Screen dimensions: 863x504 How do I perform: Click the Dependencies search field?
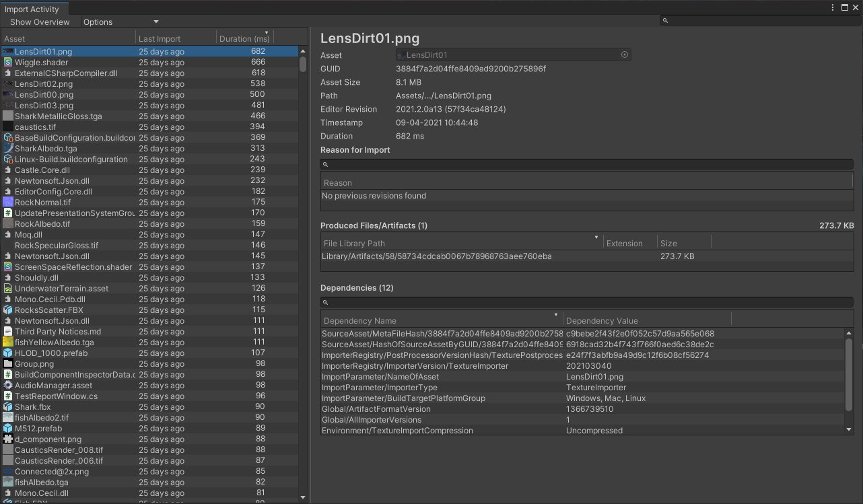586,303
